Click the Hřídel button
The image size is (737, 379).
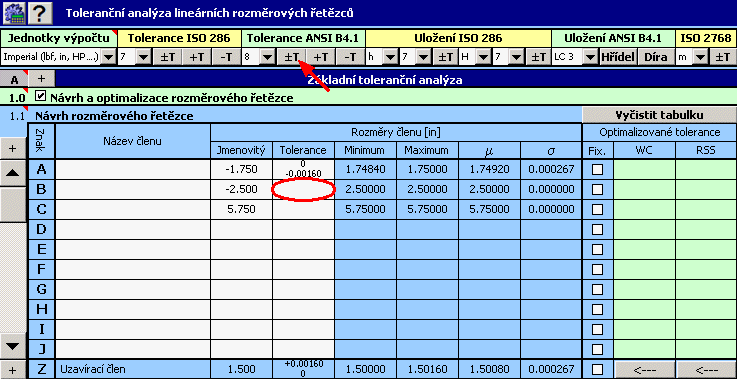pos(618,57)
